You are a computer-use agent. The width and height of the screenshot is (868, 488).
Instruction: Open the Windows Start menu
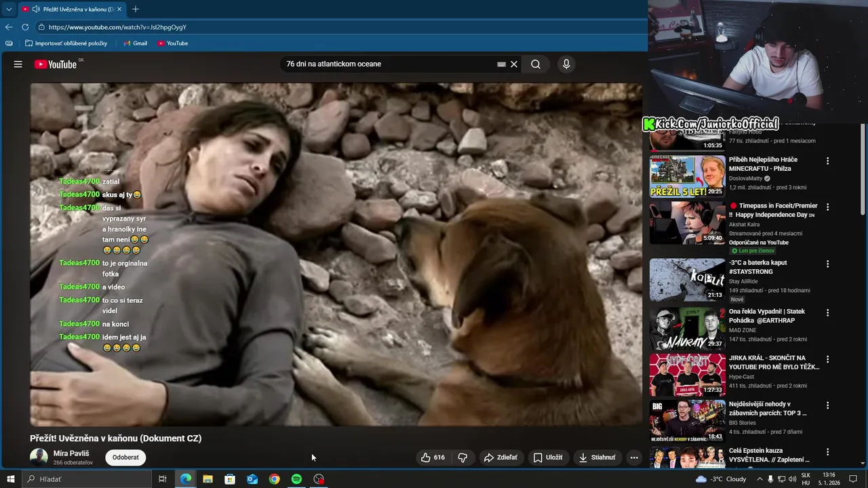pos(11,479)
